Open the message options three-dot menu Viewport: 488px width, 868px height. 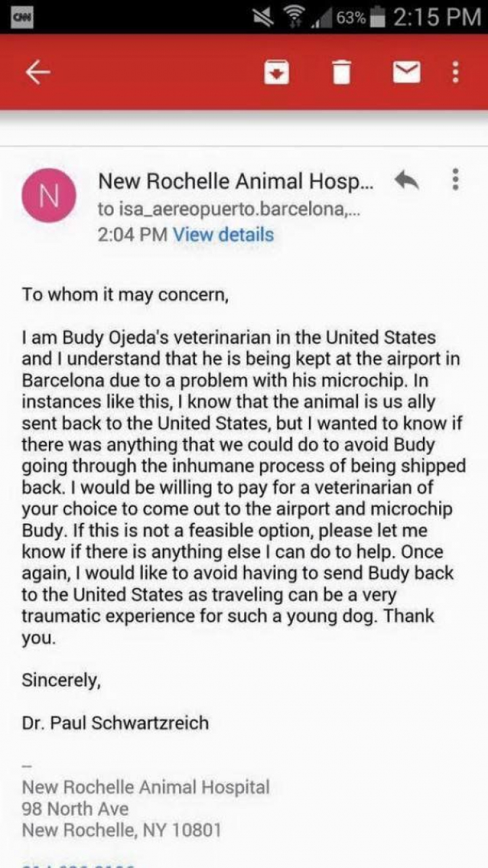(x=455, y=180)
